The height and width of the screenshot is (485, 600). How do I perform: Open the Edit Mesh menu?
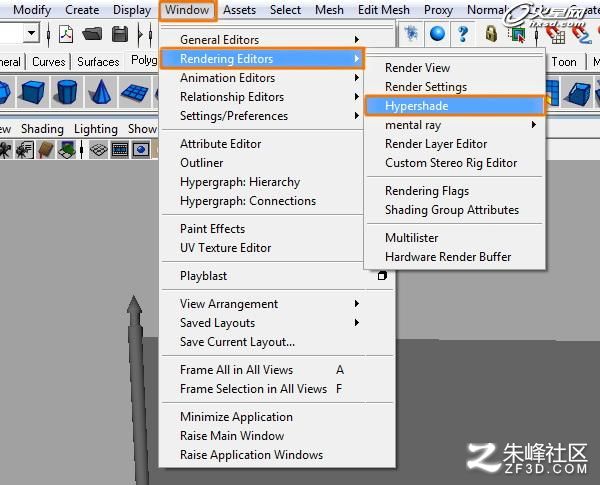[x=384, y=10]
